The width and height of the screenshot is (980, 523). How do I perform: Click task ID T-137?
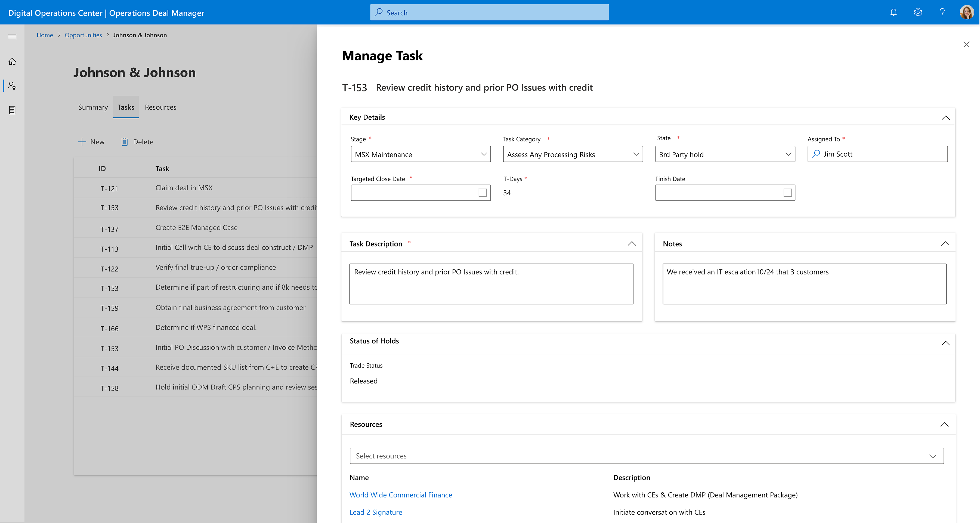coord(109,229)
